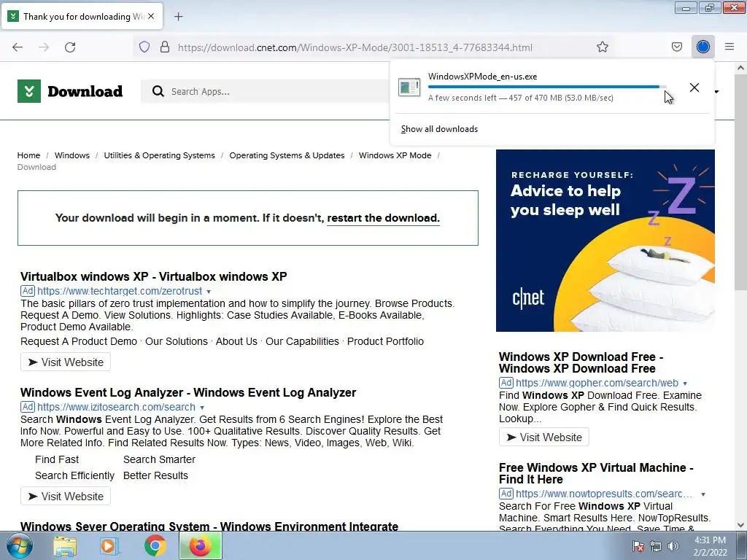This screenshot has height=560, width=747.
Task: Open 'Windows Sever Operating System' ad heading
Action: point(209,526)
